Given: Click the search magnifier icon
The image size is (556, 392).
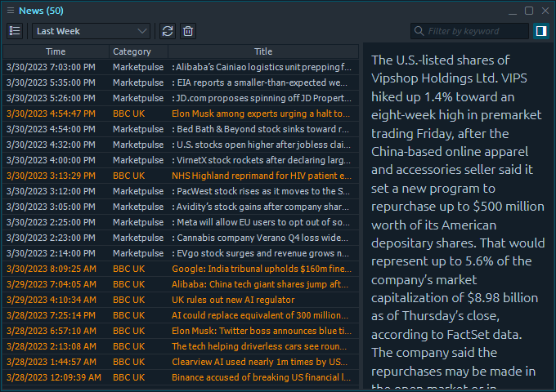Looking at the screenshot, I should click(419, 32).
